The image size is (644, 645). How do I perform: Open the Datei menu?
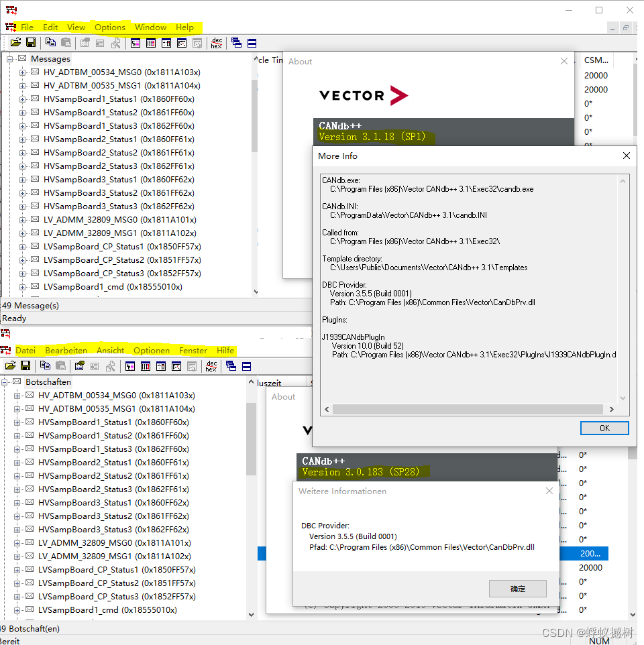click(x=25, y=351)
